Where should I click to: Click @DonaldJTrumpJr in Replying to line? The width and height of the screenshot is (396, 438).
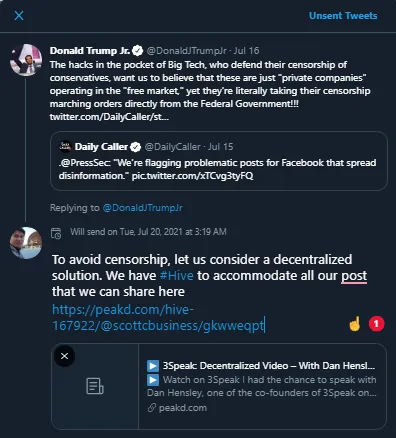click(x=143, y=208)
